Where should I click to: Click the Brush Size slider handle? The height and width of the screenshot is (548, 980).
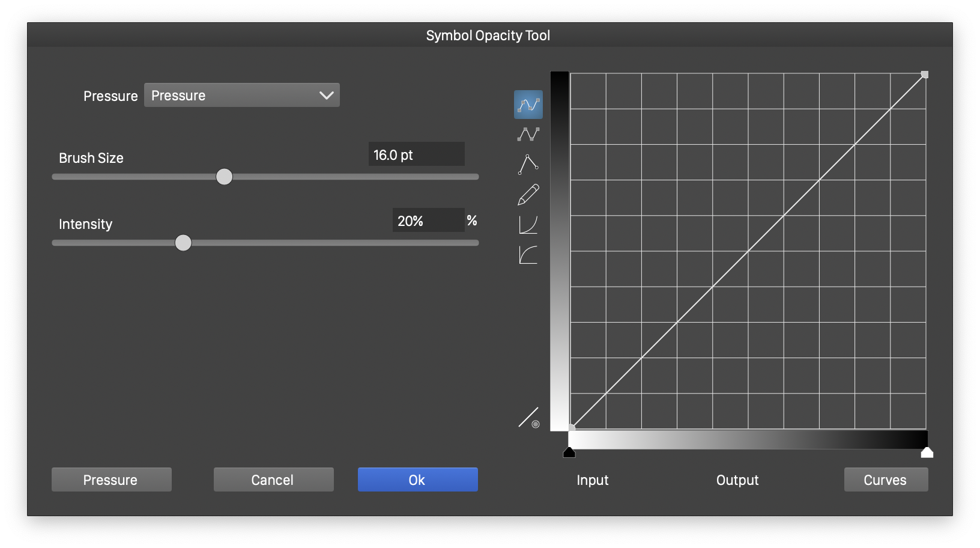point(224,177)
